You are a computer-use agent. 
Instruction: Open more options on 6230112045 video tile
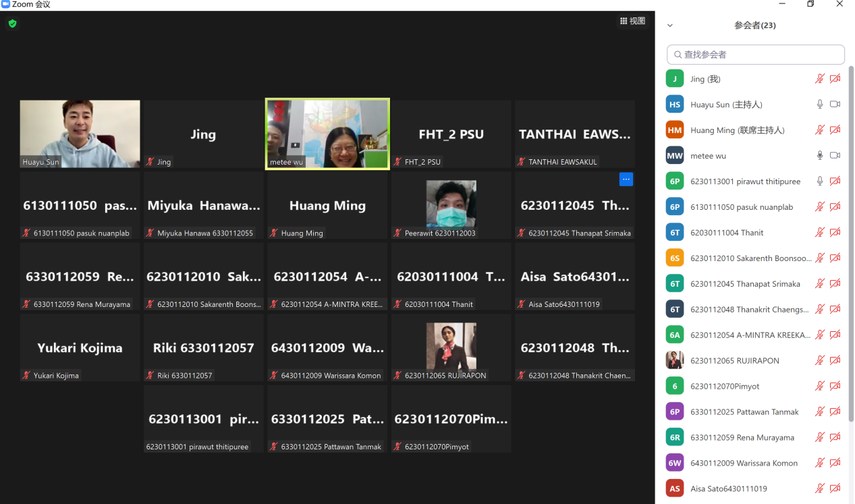(626, 179)
